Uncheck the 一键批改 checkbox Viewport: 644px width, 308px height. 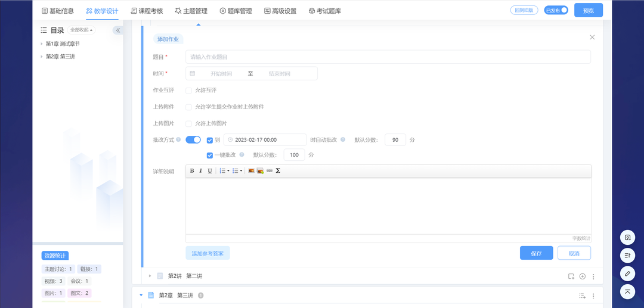tap(210, 155)
